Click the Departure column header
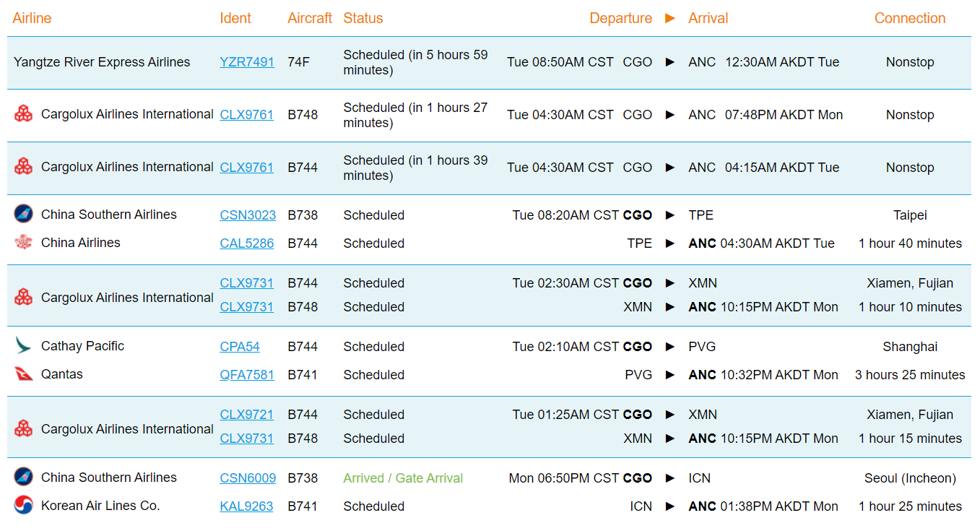This screenshot has height=531, width=980. coord(620,18)
